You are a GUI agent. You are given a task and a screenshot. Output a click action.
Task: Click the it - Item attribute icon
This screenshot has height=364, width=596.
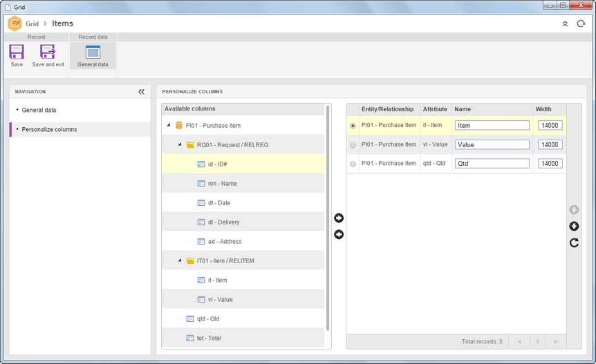[201, 280]
